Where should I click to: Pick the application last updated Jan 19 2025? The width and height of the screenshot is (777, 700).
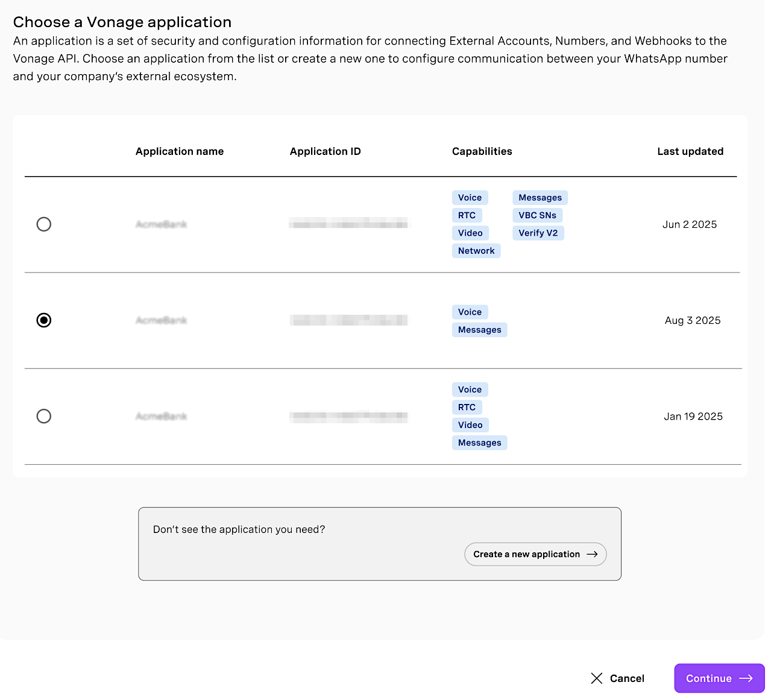click(x=44, y=416)
